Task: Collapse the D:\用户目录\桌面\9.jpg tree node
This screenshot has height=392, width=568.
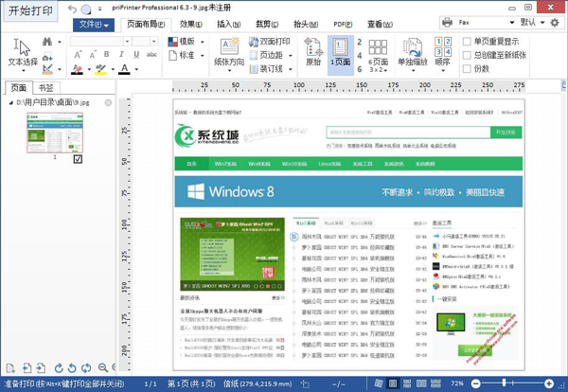Action: [10, 103]
